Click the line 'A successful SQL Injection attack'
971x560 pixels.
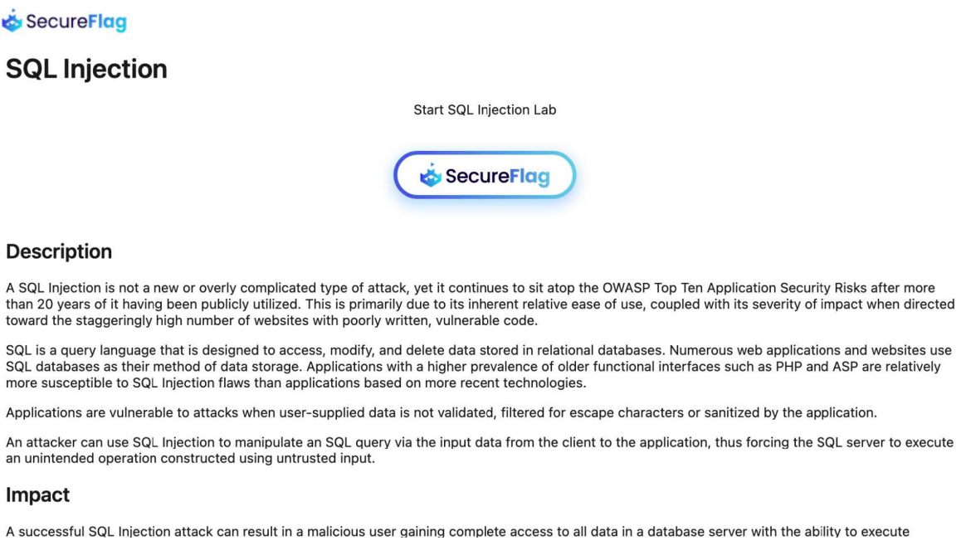click(457, 532)
